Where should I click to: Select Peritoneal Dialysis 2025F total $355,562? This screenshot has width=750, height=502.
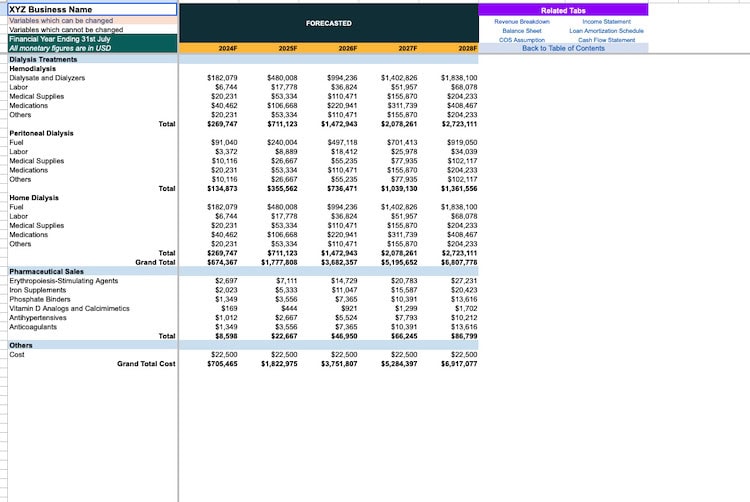point(282,188)
